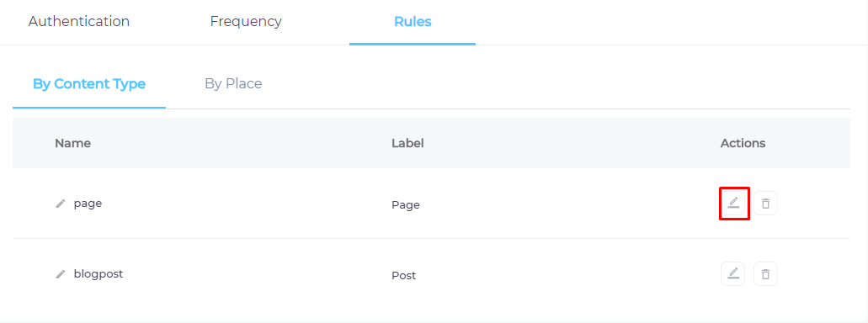Click the blue underline beneath the Rules tab
Viewport: 868px width, 323px height.
coord(413,45)
